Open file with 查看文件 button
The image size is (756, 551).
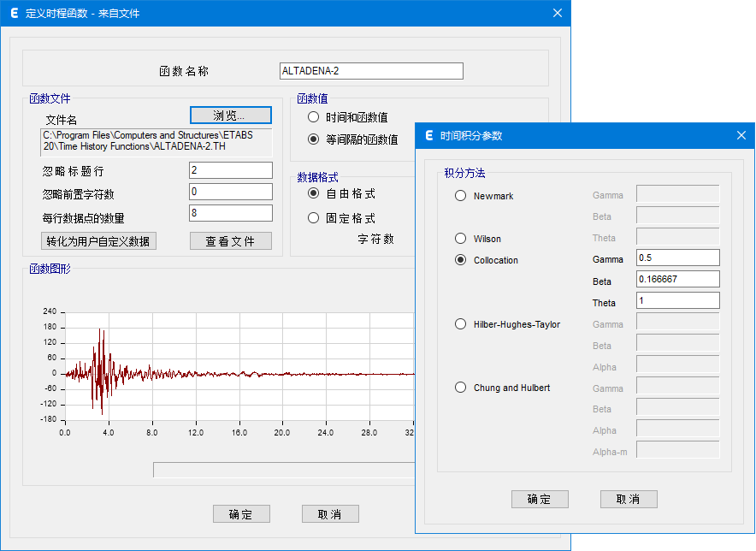[x=230, y=241]
